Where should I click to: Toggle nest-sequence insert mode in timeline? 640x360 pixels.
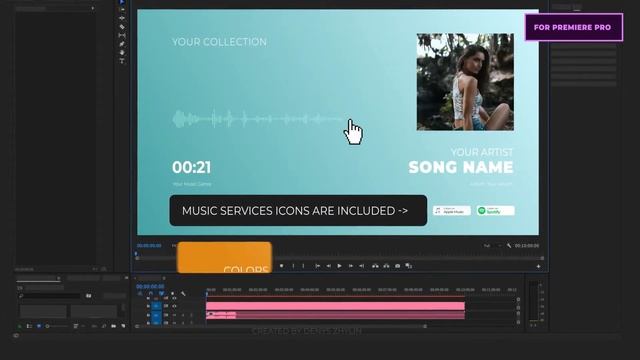tap(140, 293)
